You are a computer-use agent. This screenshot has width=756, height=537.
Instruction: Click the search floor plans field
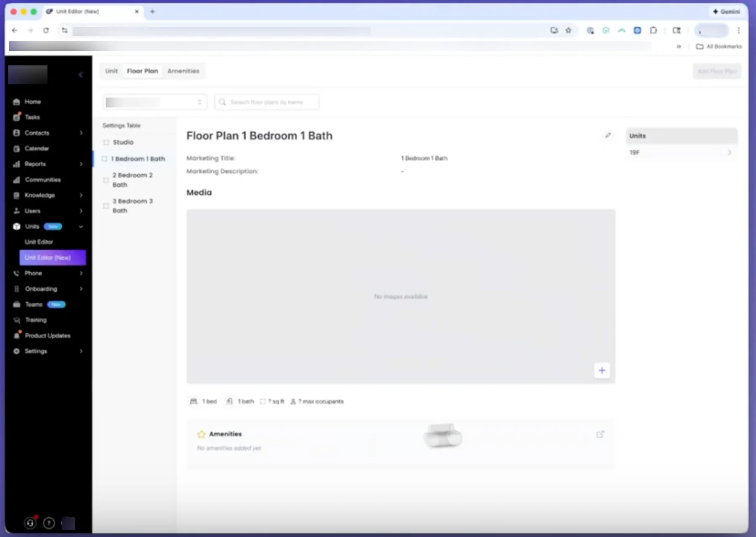click(x=267, y=102)
